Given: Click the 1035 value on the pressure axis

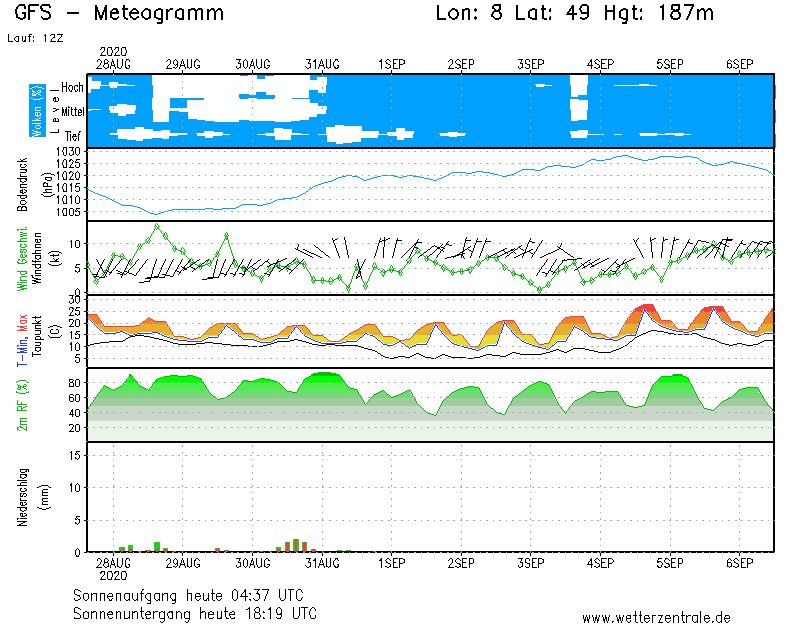Looking at the screenshot, I should 68,152.
